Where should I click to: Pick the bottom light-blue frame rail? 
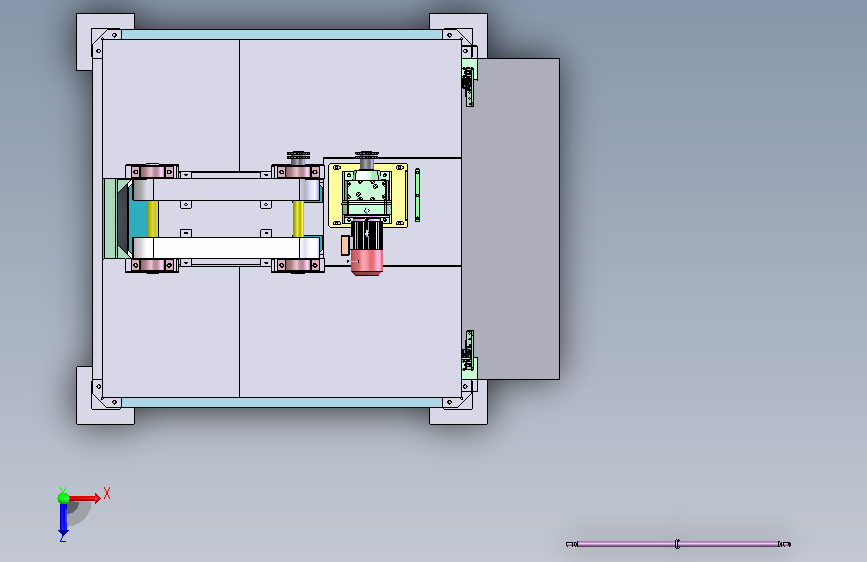(282, 402)
